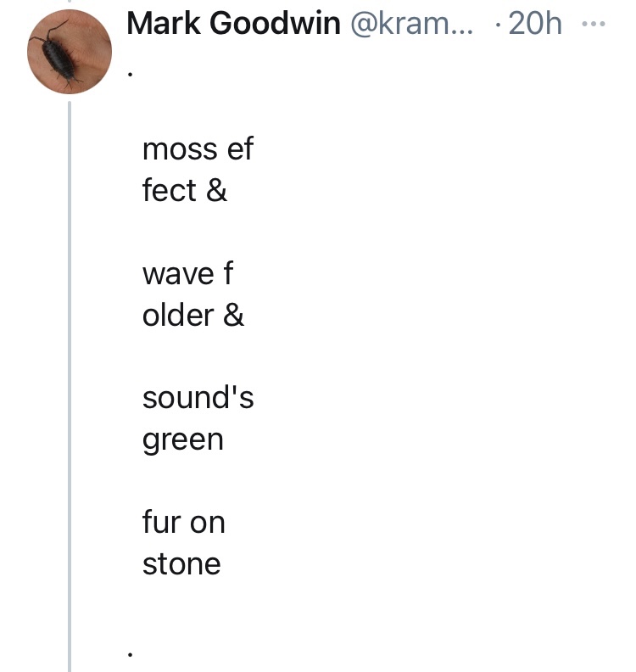This screenshot has width=636, height=672.
Task: Tap the word "on" after fur
Action: [207, 523]
